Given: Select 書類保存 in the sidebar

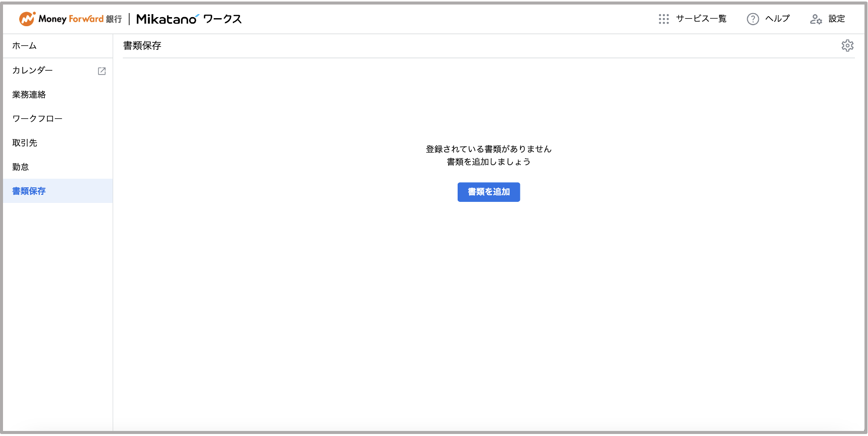Looking at the screenshot, I should [58, 191].
